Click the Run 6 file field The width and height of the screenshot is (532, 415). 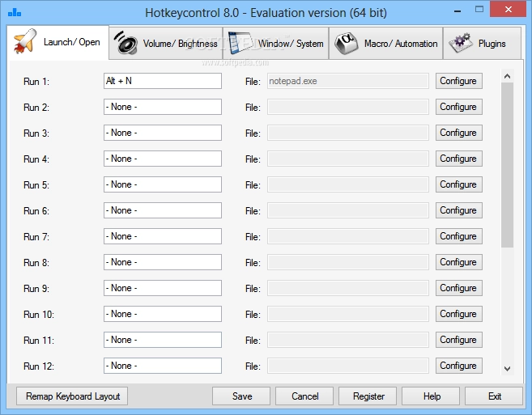[x=347, y=210]
